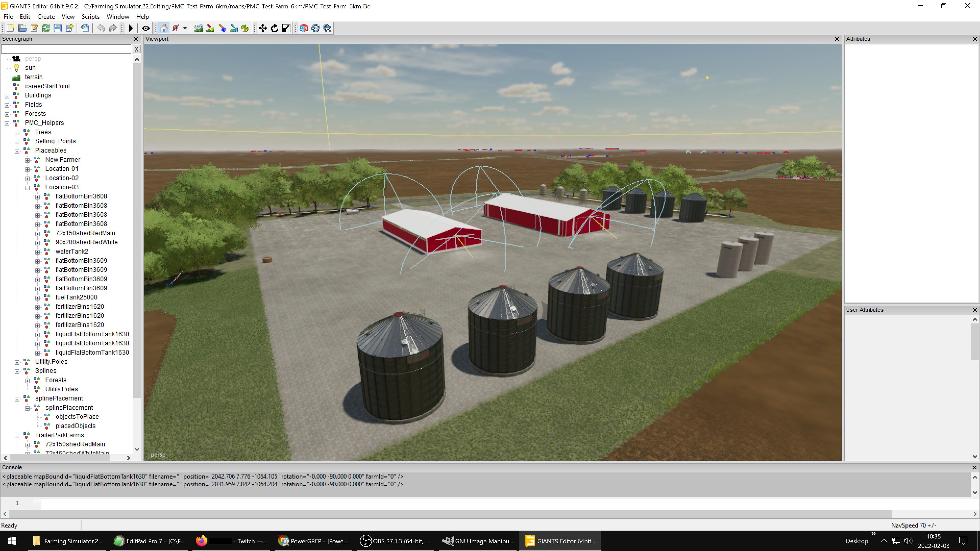Select the 90x200shedRedWhite node
Viewport: 980px width, 551px height.
(86, 242)
